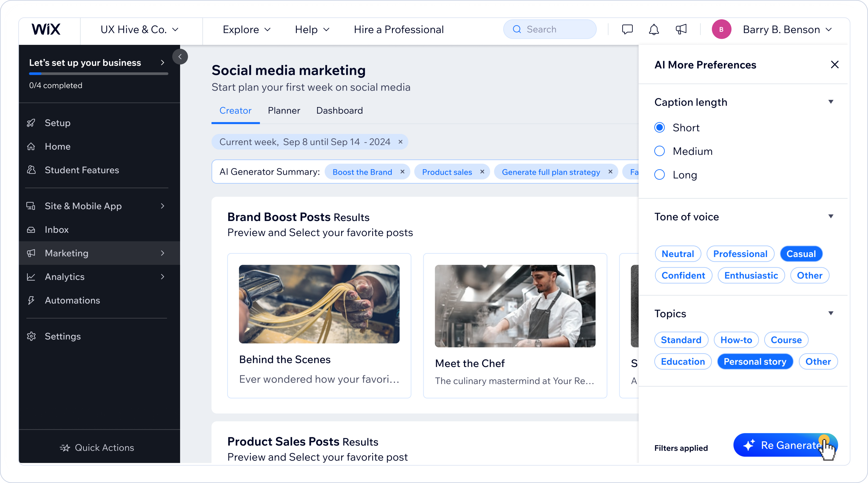Remove the Boost the Brand tag
This screenshot has width=868, height=483.
pyautogui.click(x=402, y=172)
